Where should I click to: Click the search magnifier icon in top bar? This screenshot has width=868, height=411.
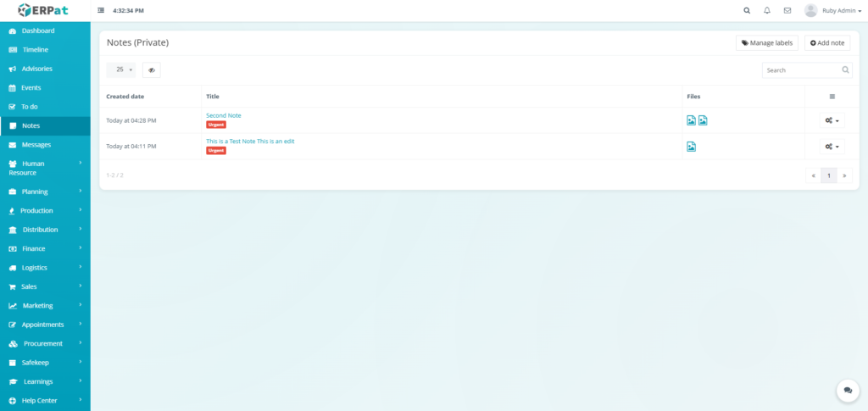pyautogui.click(x=747, y=11)
